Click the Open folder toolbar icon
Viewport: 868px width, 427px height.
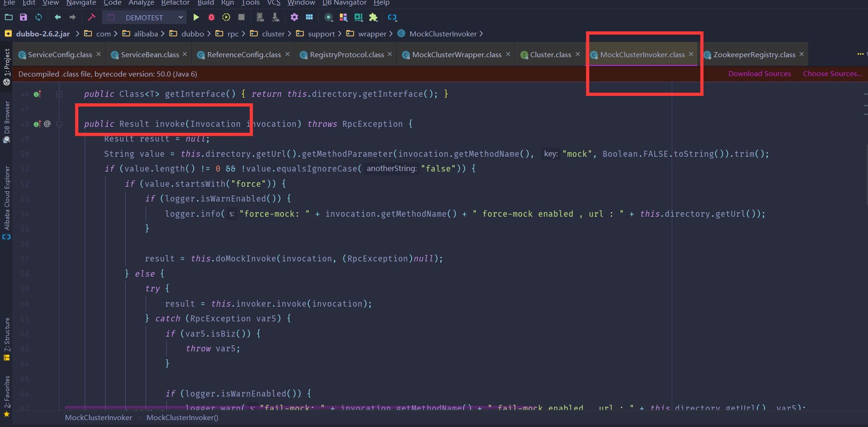click(x=8, y=18)
